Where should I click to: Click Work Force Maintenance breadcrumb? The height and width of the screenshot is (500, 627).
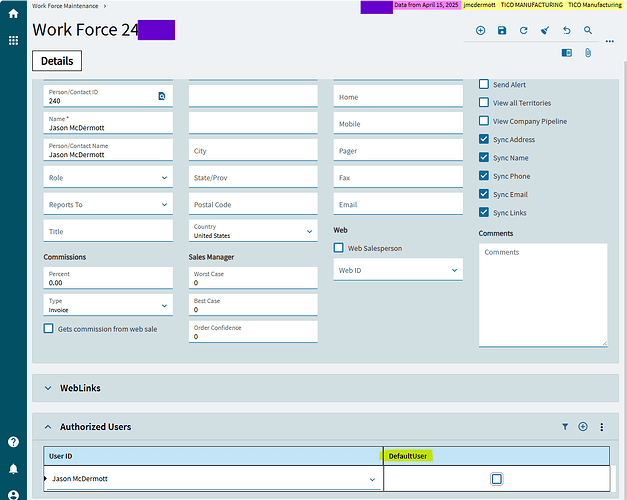pyautogui.click(x=65, y=6)
